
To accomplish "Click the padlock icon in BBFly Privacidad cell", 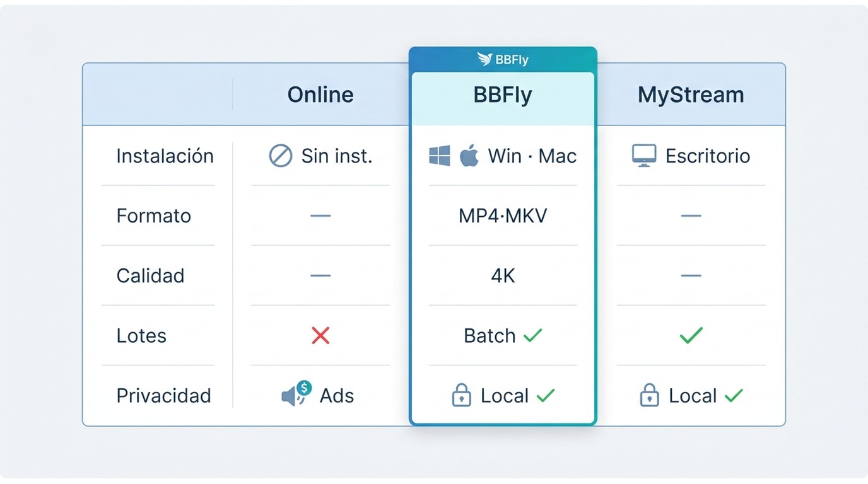I will (462, 396).
